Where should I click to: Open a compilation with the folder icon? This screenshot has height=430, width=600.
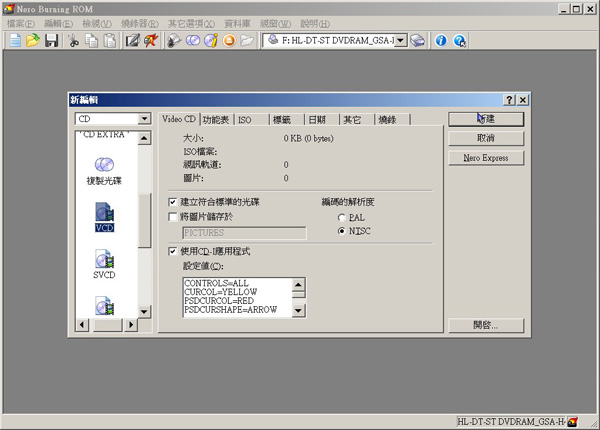(x=33, y=40)
